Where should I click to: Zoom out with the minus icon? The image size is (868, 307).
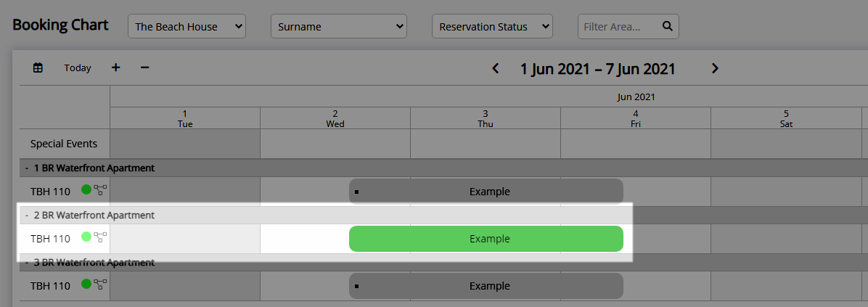145,67
